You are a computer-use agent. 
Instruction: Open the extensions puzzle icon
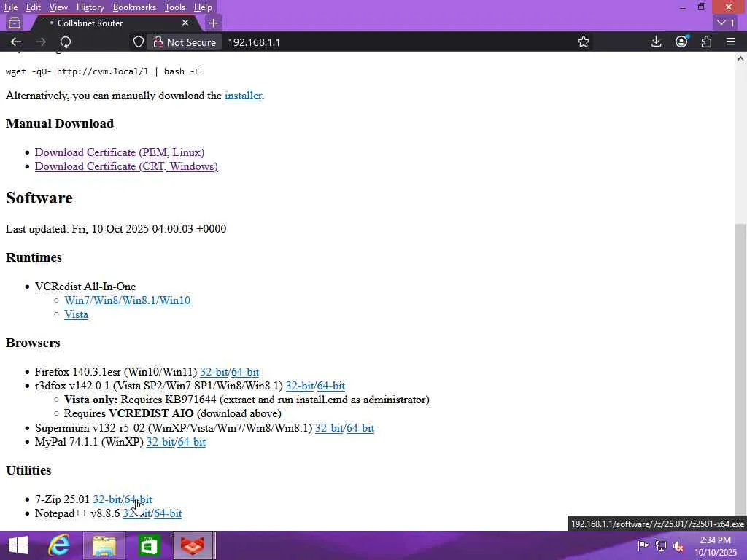(706, 42)
